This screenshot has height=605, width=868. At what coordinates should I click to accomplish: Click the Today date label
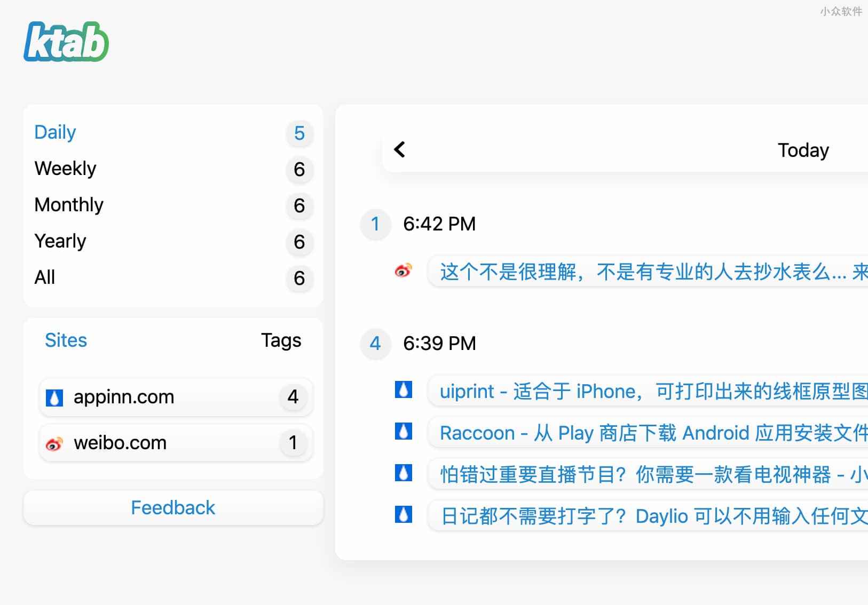pos(803,150)
